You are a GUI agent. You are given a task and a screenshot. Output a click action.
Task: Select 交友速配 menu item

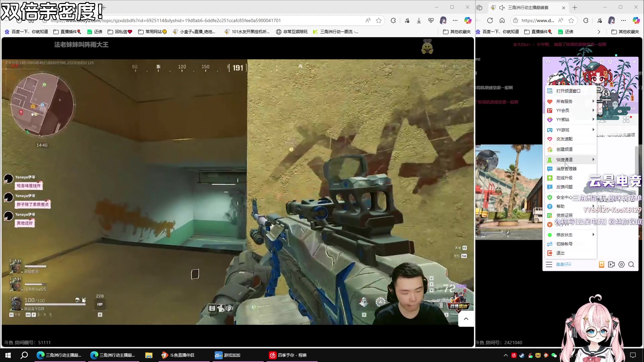coord(571,139)
